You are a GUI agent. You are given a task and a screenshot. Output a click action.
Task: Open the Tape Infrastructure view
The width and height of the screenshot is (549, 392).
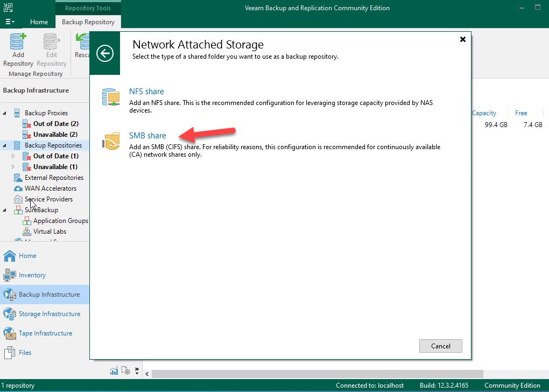point(45,333)
